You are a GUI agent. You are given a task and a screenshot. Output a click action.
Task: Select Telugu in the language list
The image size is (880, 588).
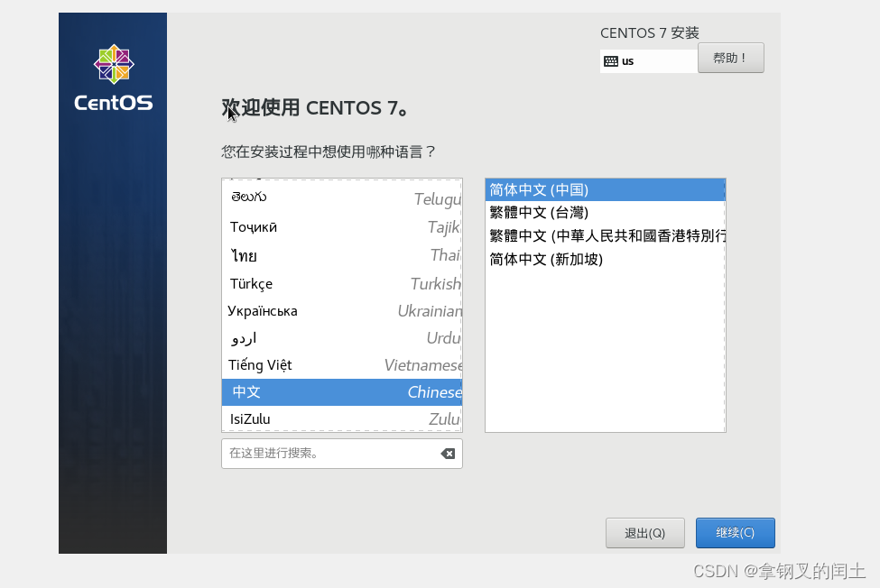click(x=342, y=198)
